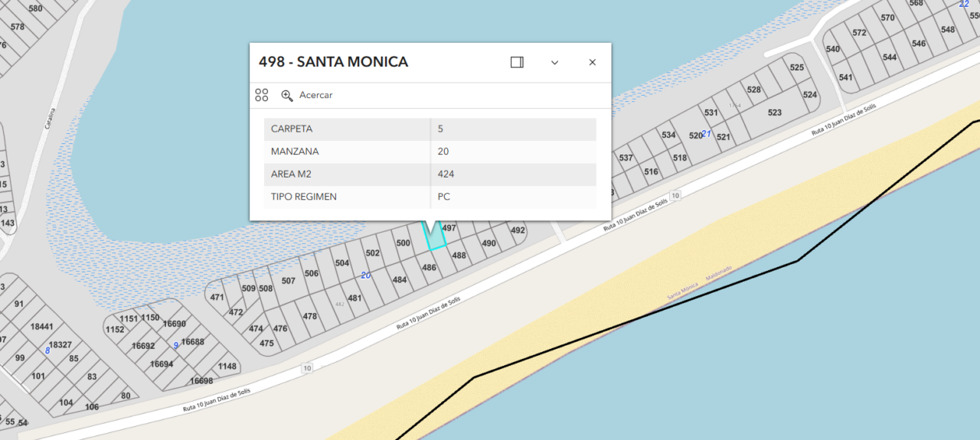Select the MANZANA row showing 20
This screenshot has height=440, width=980.
point(430,152)
